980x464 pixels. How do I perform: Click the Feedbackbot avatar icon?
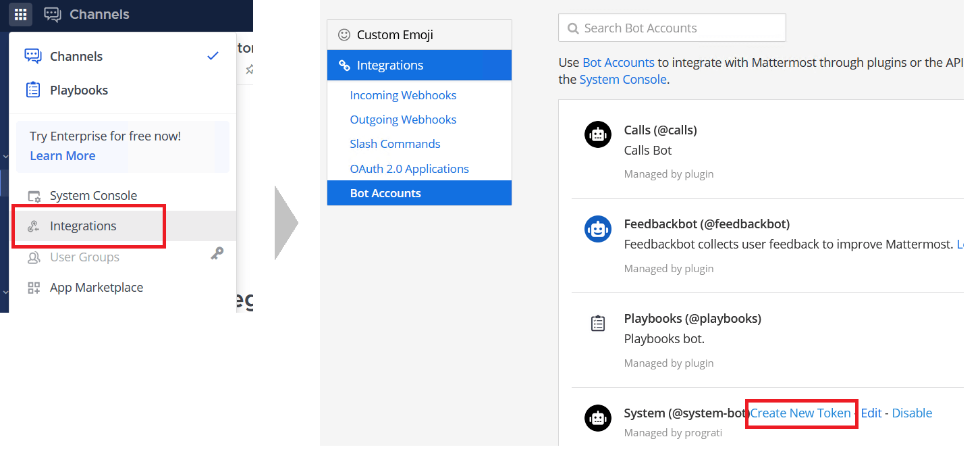tap(597, 229)
